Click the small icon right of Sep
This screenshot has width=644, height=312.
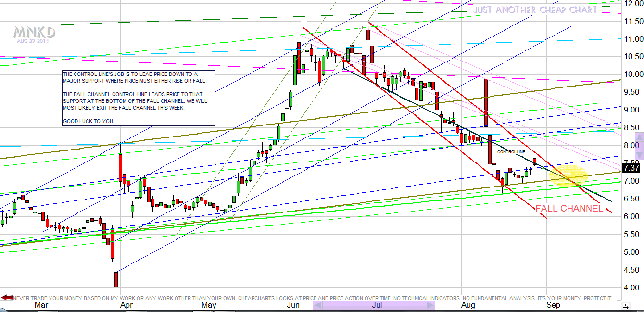pyautogui.click(x=625, y=305)
